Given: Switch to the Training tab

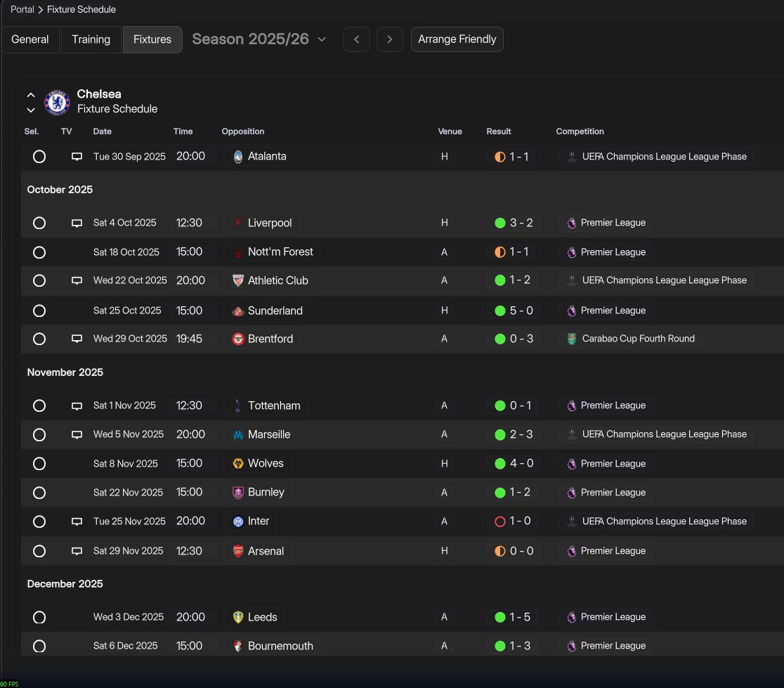Looking at the screenshot, I should point(91,39).
